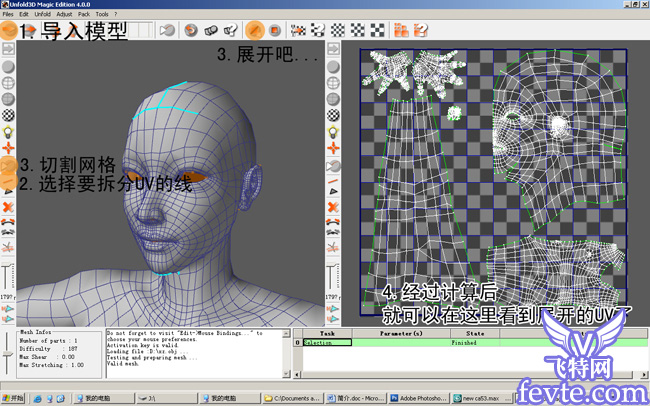Click the State column header
This screenshot has height=406, width=650.
tap(475, 333)
